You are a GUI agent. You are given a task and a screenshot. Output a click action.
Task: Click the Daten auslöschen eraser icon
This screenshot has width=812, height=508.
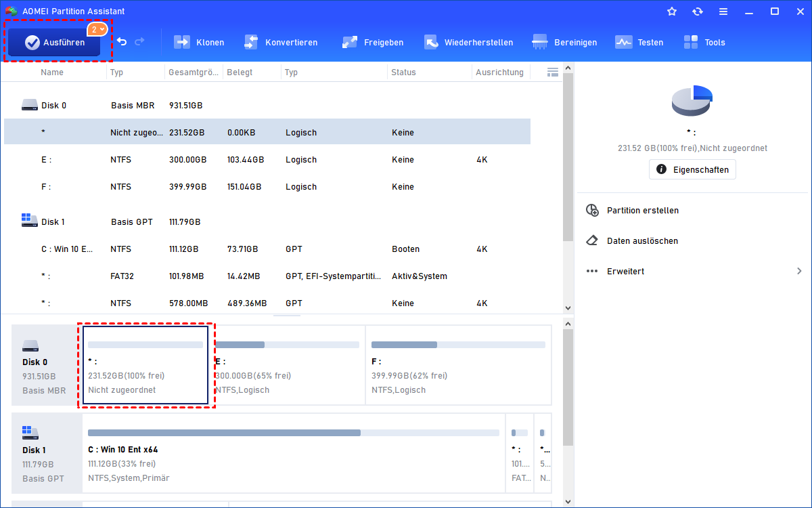point(592,241)
